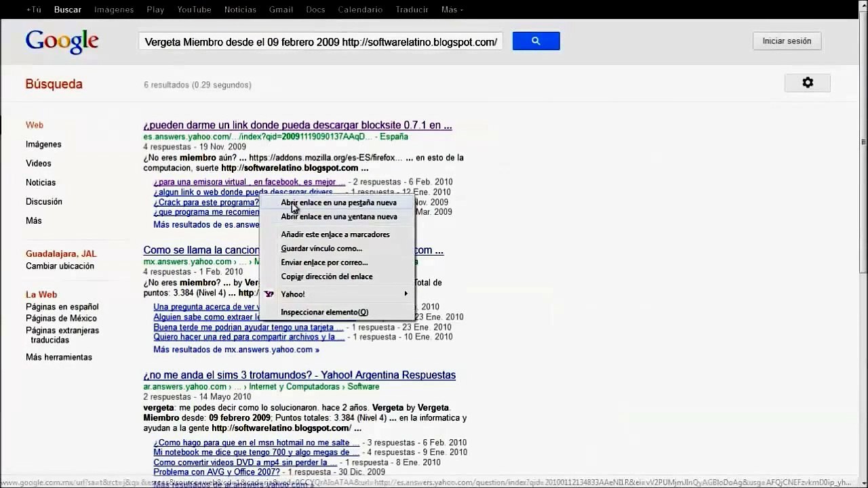This screenshot has width=868, height=488.
Task: Open the Más dropdown in top bar
Action: (x=452, y=9)
